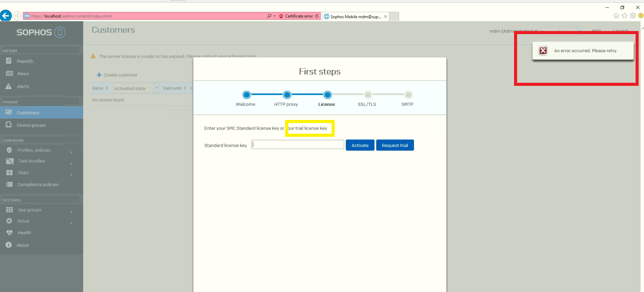Screen dimensions: 644x292
Task: Open browser Favorites star icon
Action: tap(624, 16)
